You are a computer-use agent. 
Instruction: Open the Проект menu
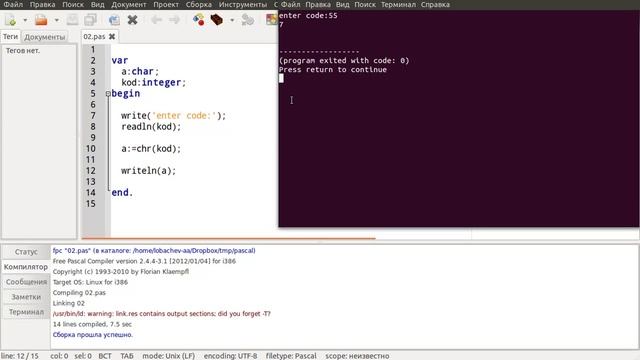166,4
